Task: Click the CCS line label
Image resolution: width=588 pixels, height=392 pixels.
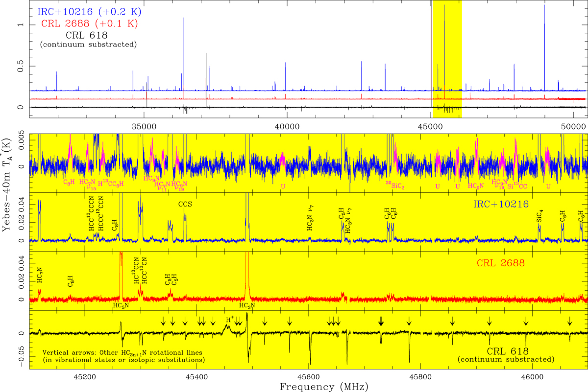Action: [x=185, y=205]
